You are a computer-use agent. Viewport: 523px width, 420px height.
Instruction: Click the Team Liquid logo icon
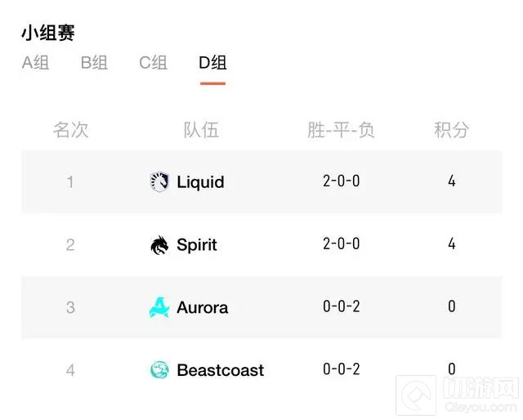pos(160,182)
